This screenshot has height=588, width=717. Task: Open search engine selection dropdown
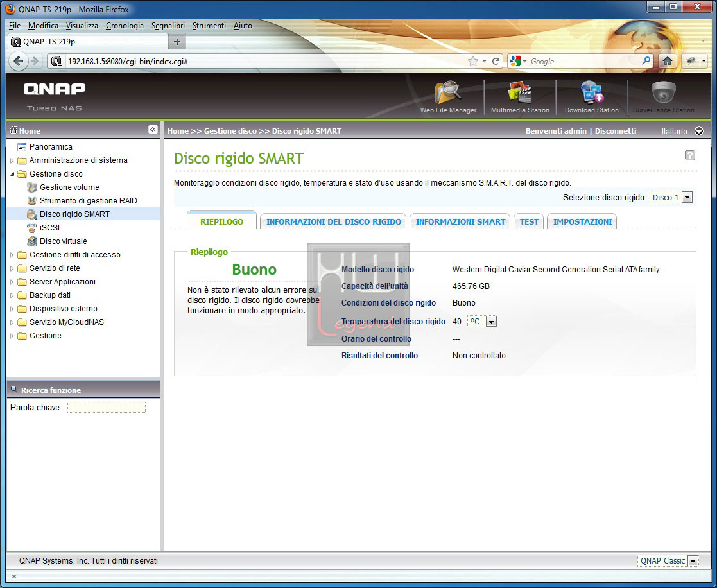[519, 61]
